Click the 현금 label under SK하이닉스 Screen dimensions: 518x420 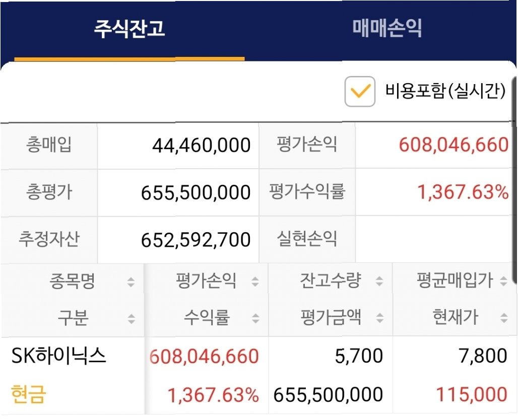pos(28,394)
